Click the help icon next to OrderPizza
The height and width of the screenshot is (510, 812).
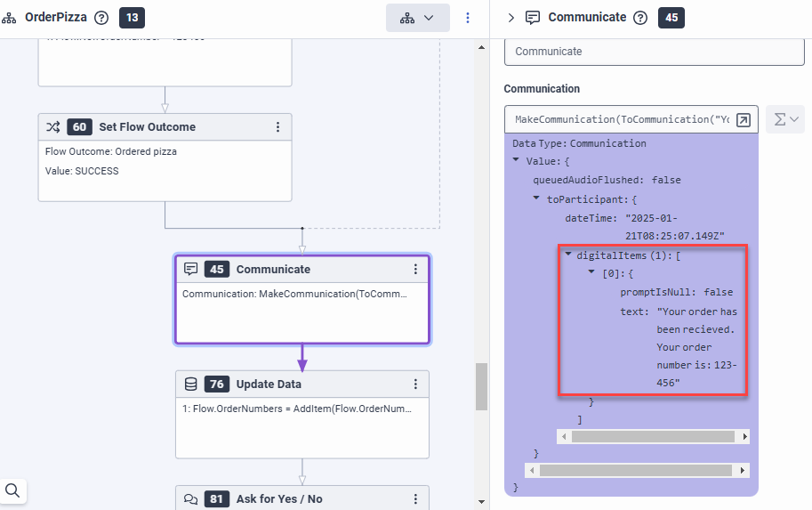coord(101,18)
